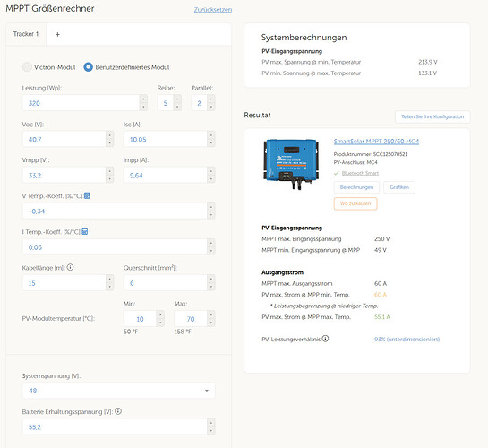Show info icon for PV-Leistungsverhältnis
The image size is (488, 448).
click(325, 339)
